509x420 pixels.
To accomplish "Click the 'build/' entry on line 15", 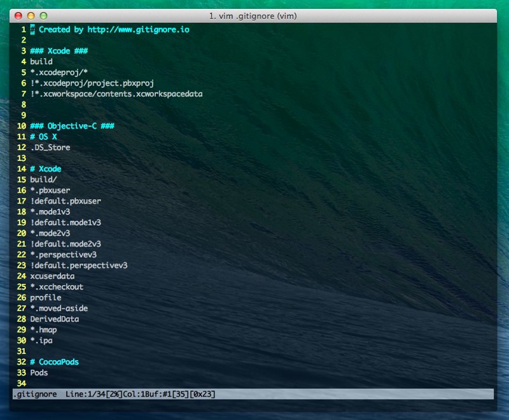I will (43, 179).
